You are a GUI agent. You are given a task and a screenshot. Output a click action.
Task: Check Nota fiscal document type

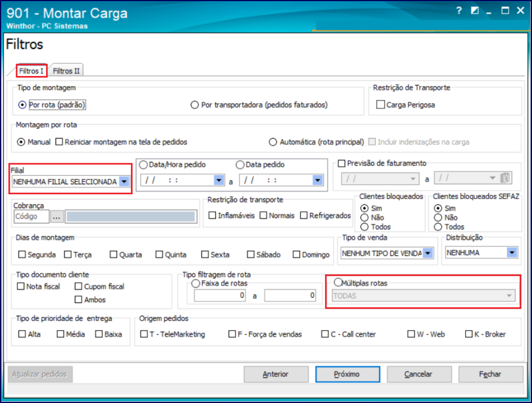21,286
